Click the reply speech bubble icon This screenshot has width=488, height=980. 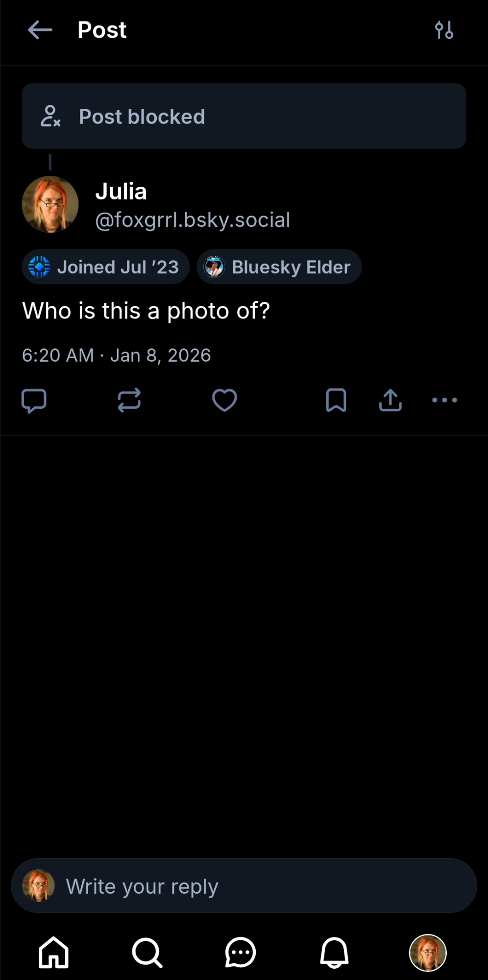(x=34, y=400)
